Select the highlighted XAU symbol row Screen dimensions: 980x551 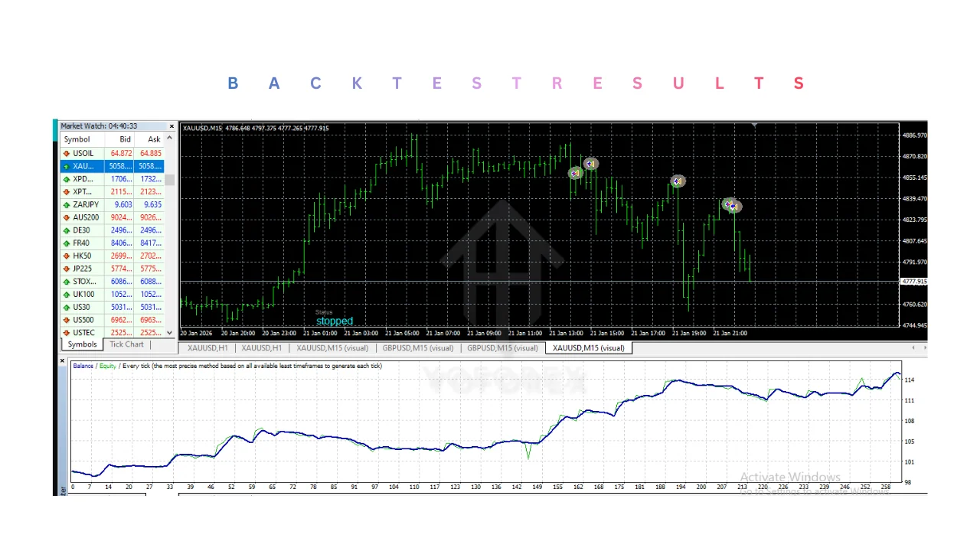(x=111, y=166)
